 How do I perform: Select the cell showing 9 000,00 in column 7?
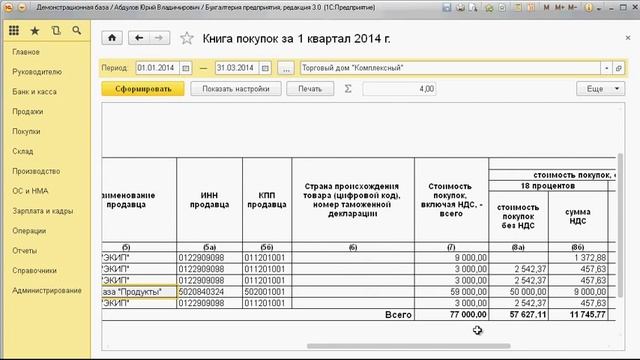(451, 258)
